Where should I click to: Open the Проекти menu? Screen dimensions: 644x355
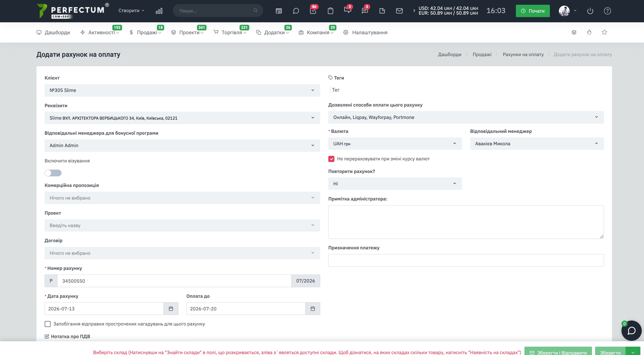(x=187, y=32)
